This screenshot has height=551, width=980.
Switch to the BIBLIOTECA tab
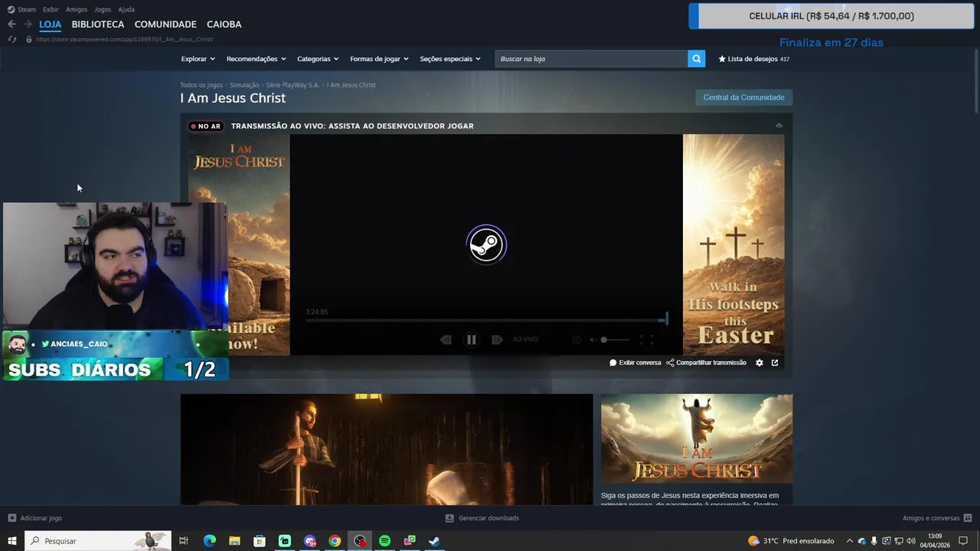tap(98, 24)
